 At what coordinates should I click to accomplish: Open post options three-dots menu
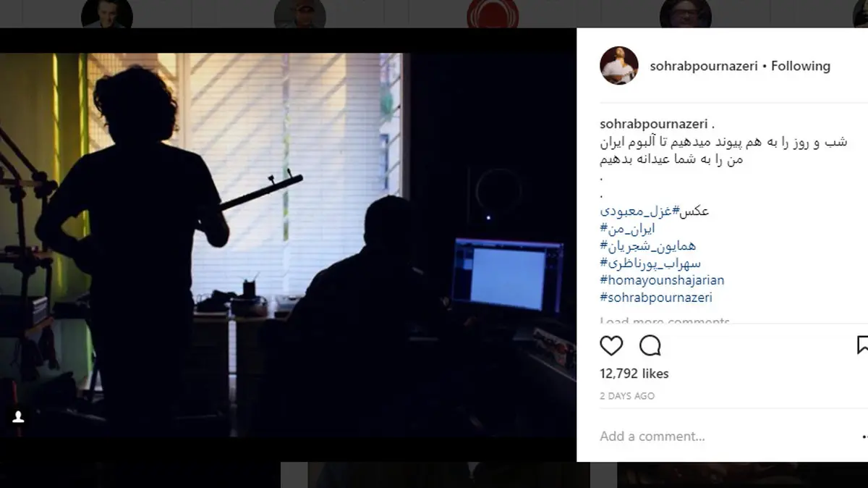tap(864, 437)
